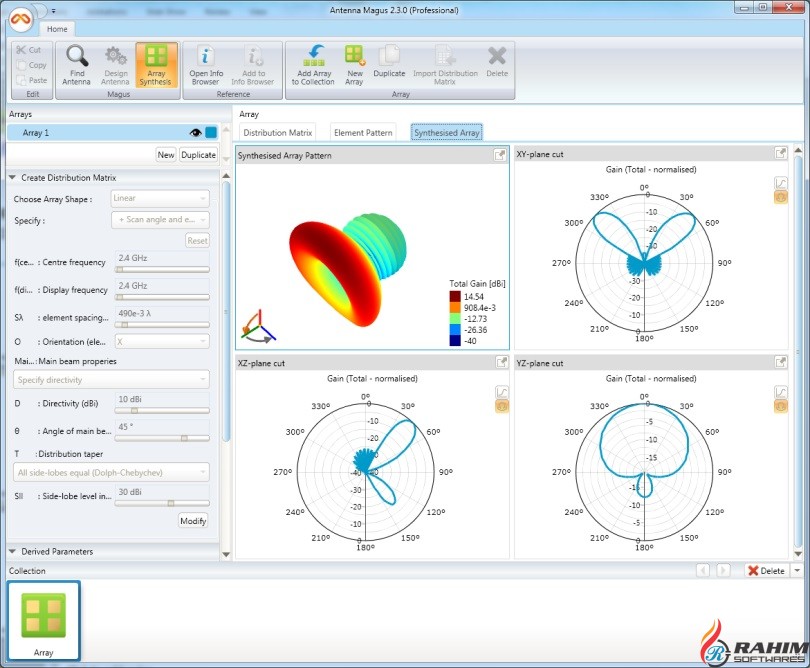Select the Synthesised Array tab

(x=446, y=133)
